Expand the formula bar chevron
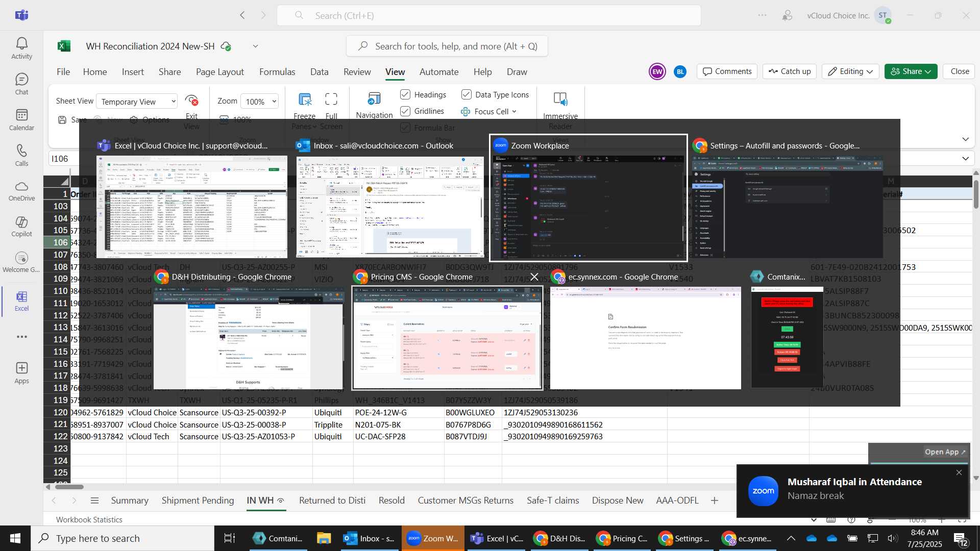 [x=965, y=159]
